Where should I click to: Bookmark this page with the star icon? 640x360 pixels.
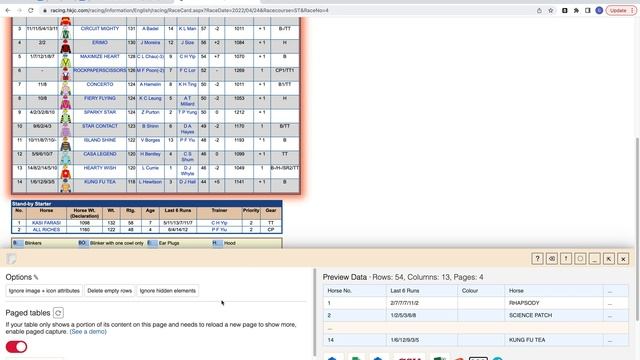[x=551, y=10]
